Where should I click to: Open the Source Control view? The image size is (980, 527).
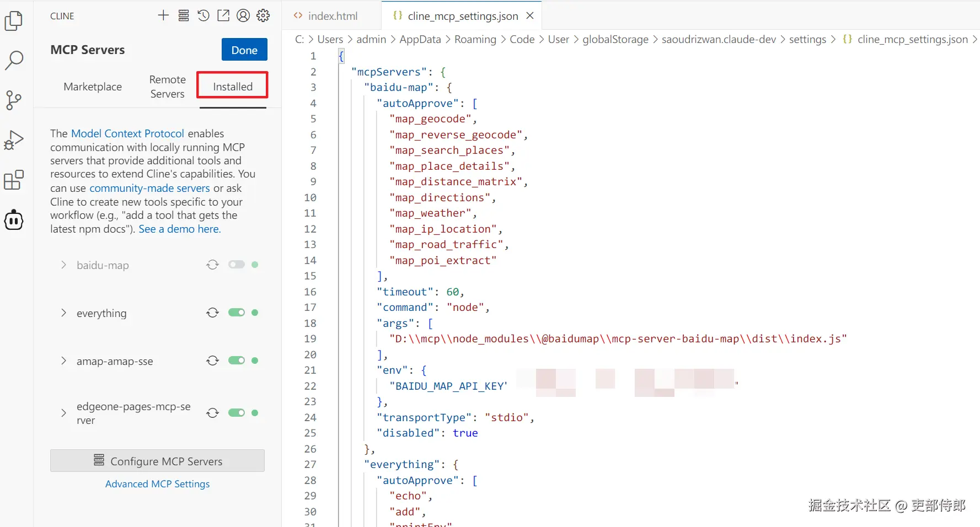point(14,100)
